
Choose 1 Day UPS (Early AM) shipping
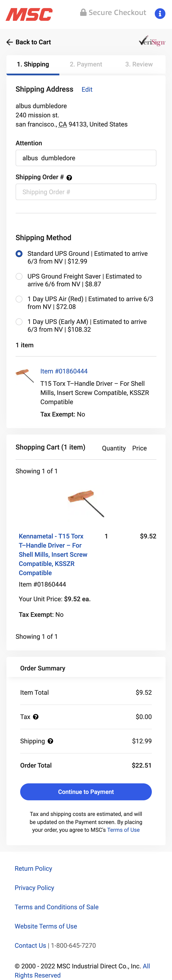19,322
